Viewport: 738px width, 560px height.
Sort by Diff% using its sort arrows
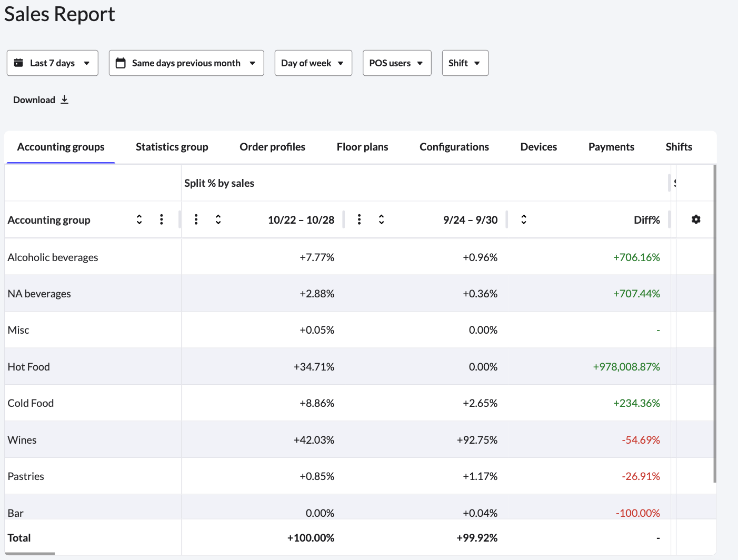click(x=524, y=219)
